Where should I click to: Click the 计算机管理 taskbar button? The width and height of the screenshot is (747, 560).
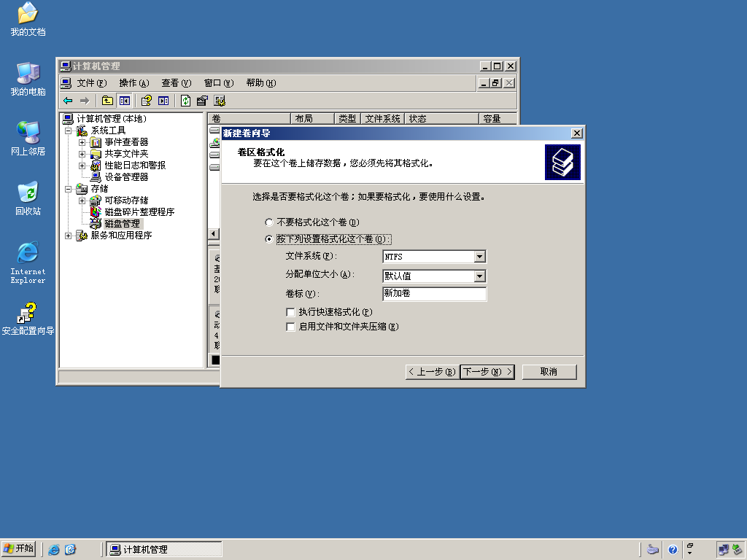[164, 550]
